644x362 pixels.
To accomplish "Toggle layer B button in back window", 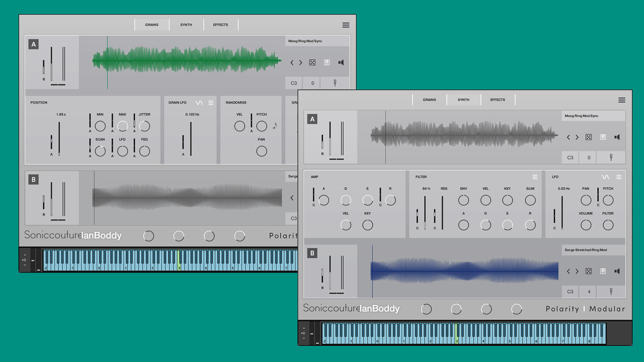I will (34, 179).
